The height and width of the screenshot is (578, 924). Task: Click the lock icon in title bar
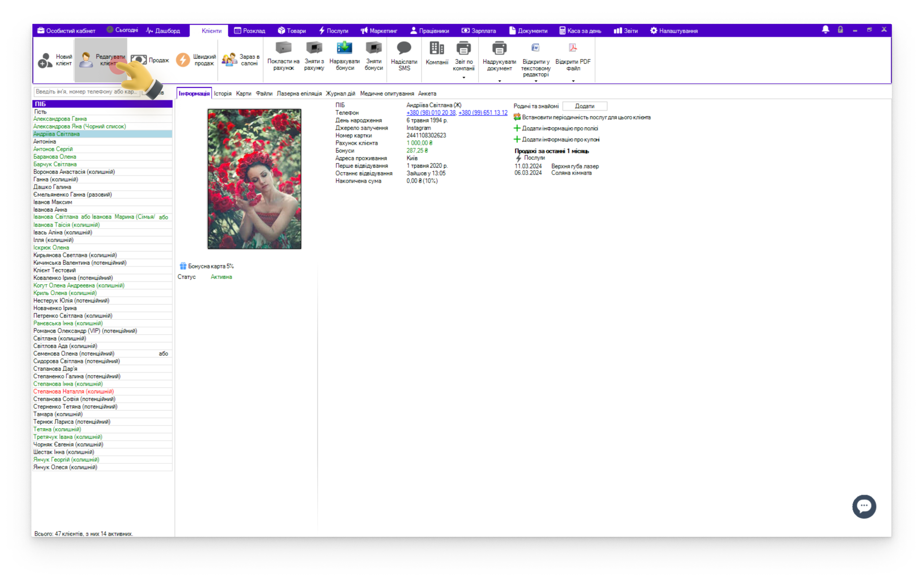click(x=840, y=30)
